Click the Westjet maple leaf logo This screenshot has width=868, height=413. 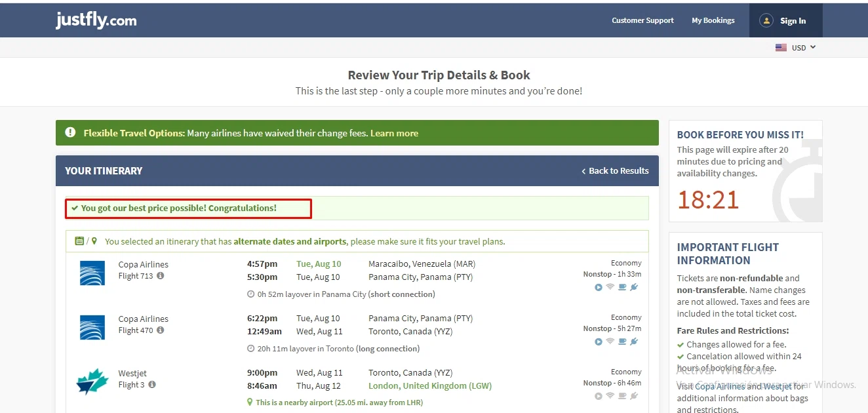tap(92, 382)
